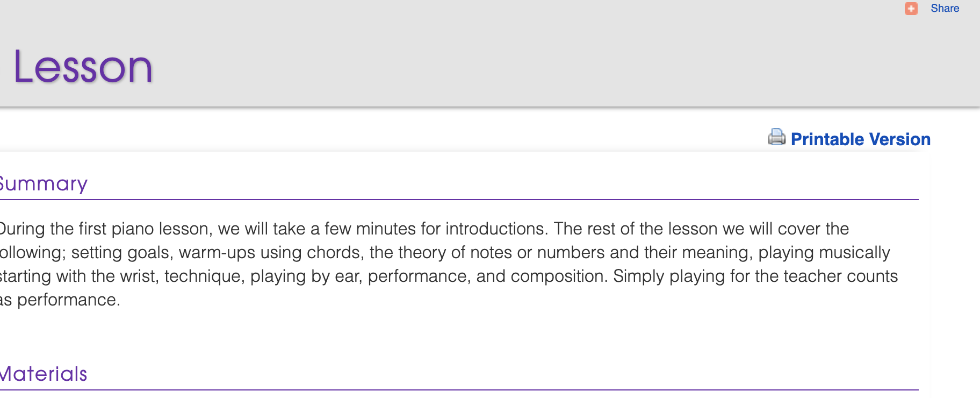Select the Summary section heading
The width and height of the screenshot is (980, 398).
tap(44, 184)
